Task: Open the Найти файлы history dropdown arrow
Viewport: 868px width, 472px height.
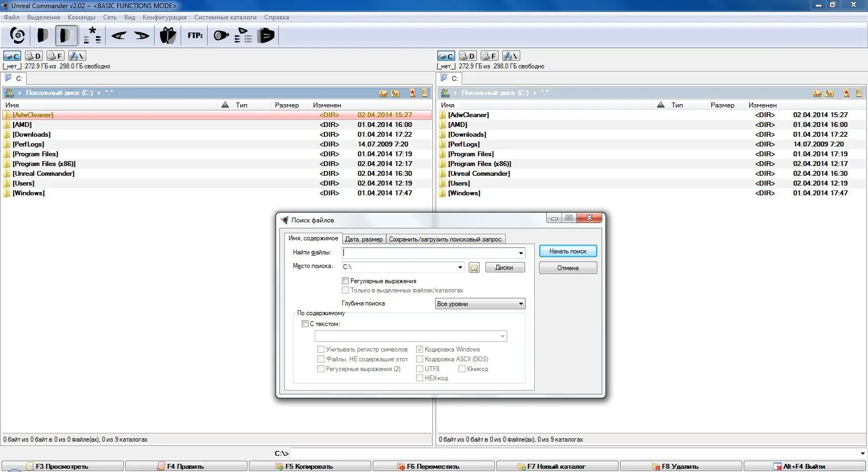Action: [x=521, y=253]
